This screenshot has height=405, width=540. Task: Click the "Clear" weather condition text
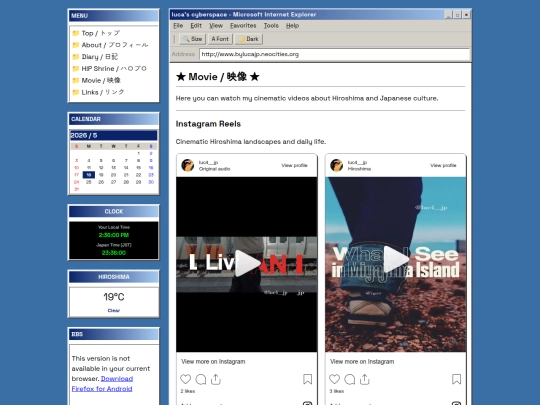(114, 311)
